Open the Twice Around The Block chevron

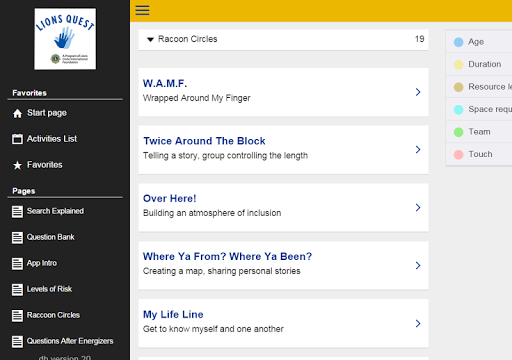pyautogui.click(x=418, y=150)
